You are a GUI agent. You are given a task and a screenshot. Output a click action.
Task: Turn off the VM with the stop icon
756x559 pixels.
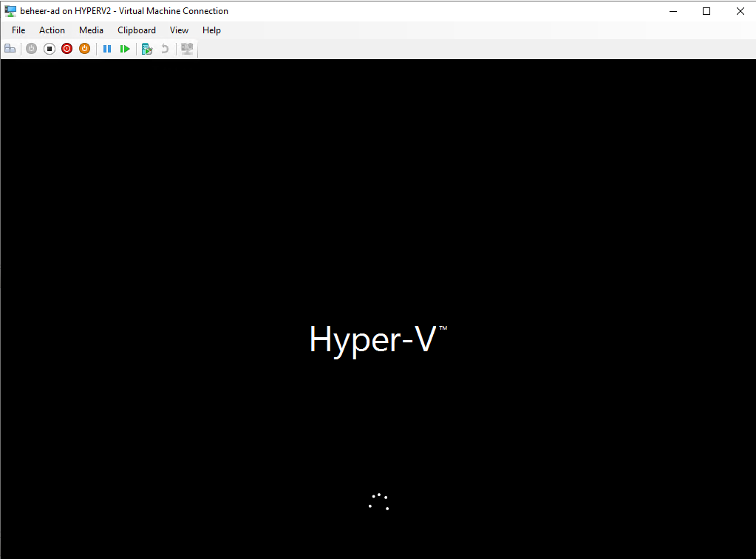[x=50, y=49]
